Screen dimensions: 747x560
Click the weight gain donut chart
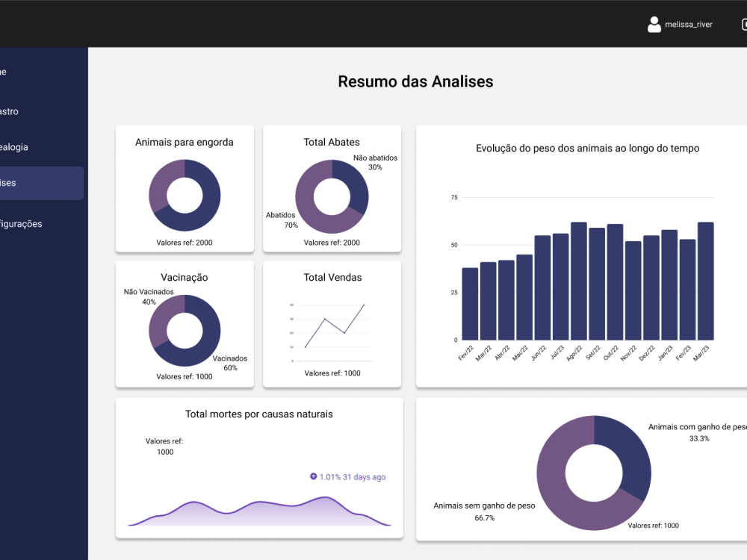(x=594, y=473)
